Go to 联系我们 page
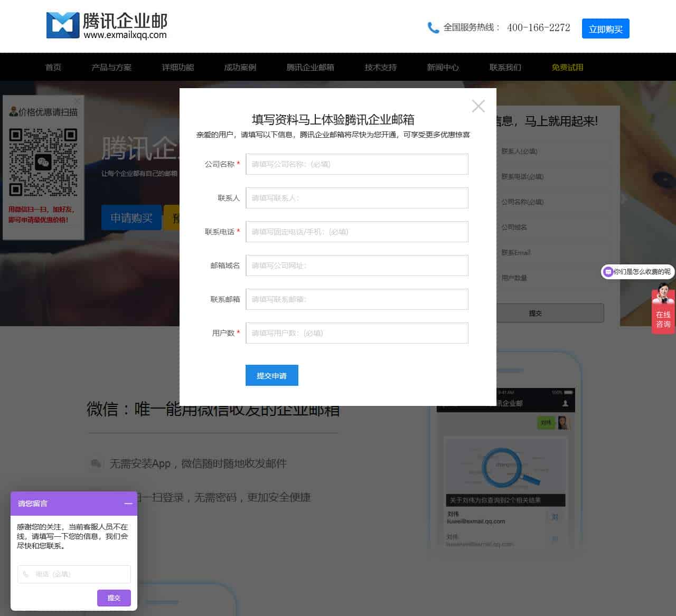The height and width of the screenshot is (616, 676). tap(505, 67)
